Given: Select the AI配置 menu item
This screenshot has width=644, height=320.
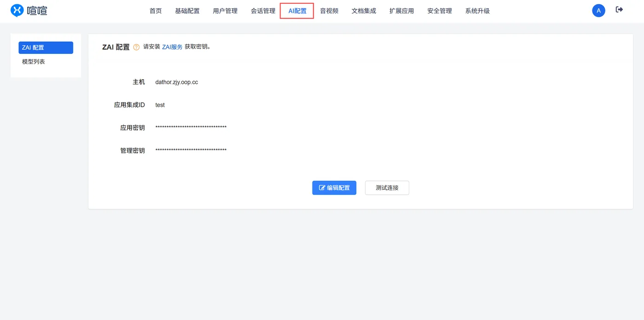Looking at the screenshot, I should click(297, 11).
